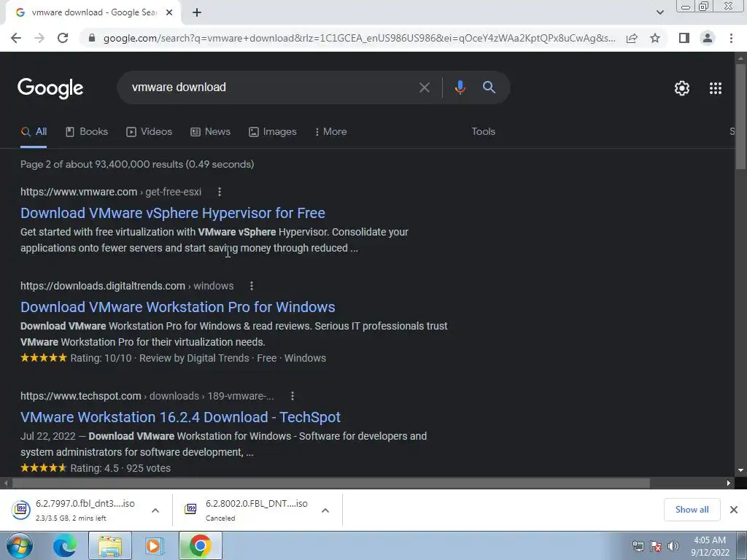This screenshot has width=747, height=560.
Task: Open Chrome's three-dot menu
Action: coord(731,38)
